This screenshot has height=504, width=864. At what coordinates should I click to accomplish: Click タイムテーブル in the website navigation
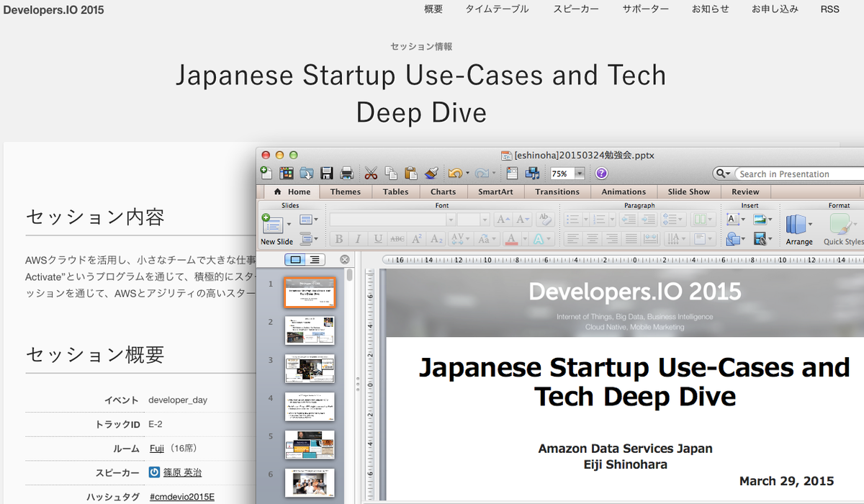point(497,9)
